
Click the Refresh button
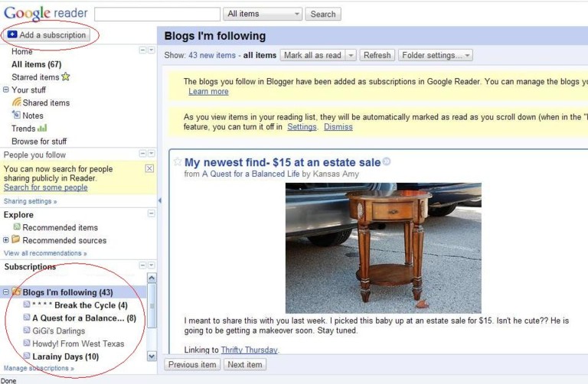click(x=377, y=55)
